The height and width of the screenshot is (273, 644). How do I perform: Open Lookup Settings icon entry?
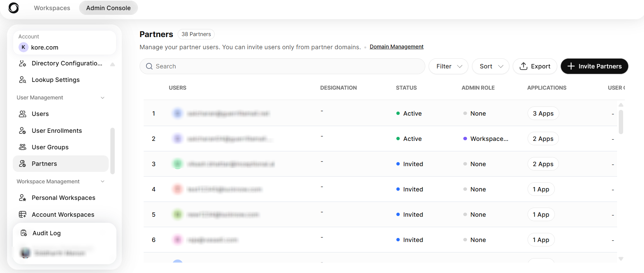click(x=23, y=80)
